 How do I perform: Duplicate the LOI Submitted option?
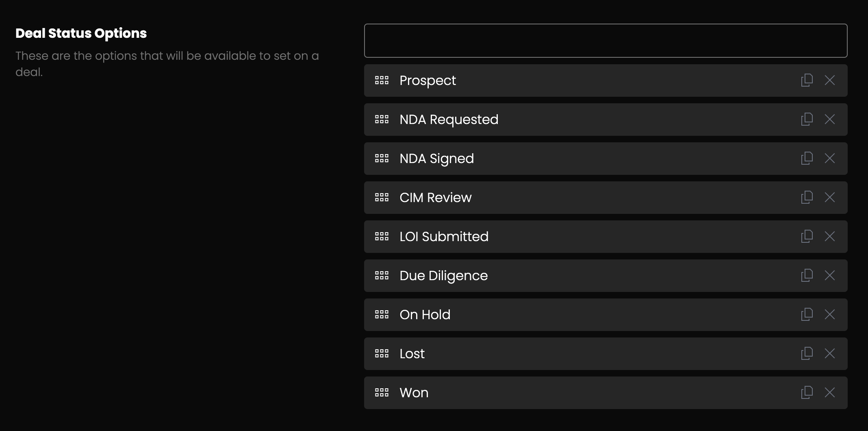click(x=807, y=236)
